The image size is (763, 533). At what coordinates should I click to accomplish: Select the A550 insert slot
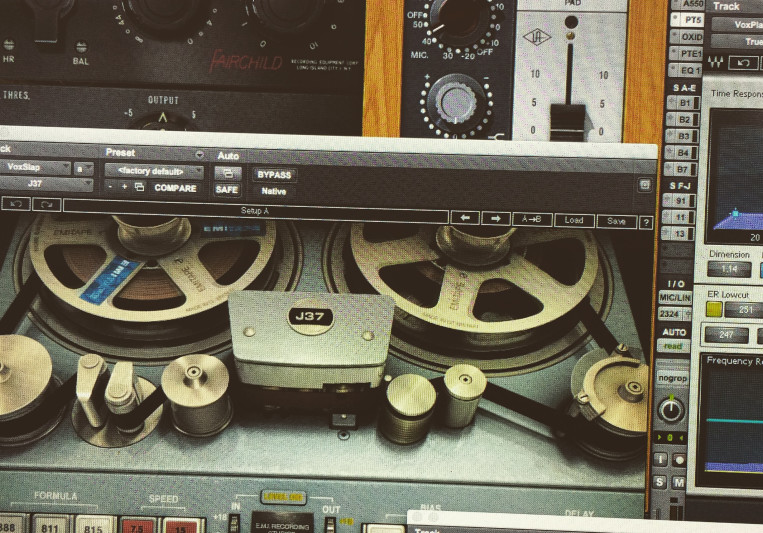(x=688, y=4)
